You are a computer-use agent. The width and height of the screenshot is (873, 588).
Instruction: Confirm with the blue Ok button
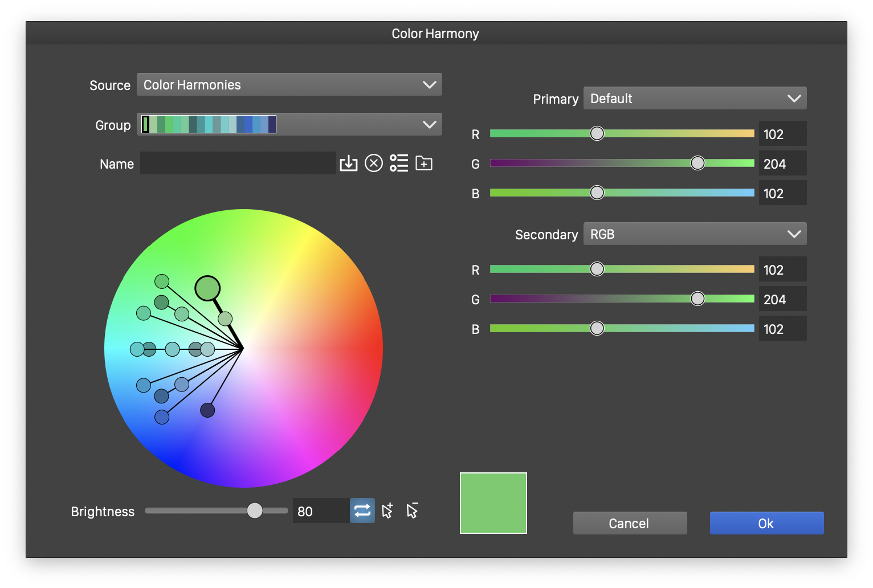click(766, 523)
